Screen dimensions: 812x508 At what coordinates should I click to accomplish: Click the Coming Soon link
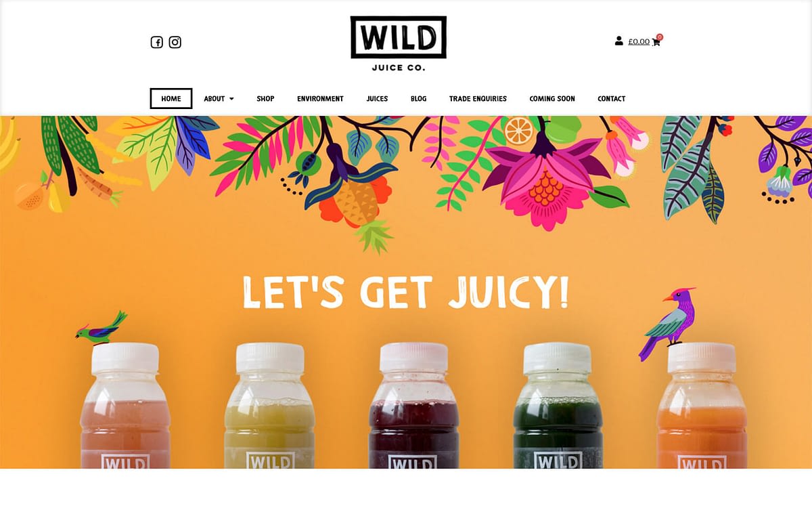click(552, 99)
